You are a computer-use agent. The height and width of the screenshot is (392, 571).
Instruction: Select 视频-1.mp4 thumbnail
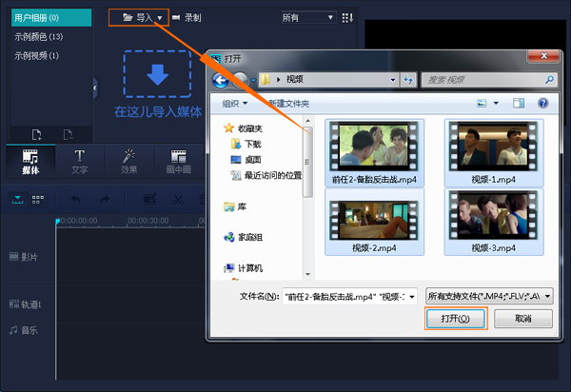(493, 153)
